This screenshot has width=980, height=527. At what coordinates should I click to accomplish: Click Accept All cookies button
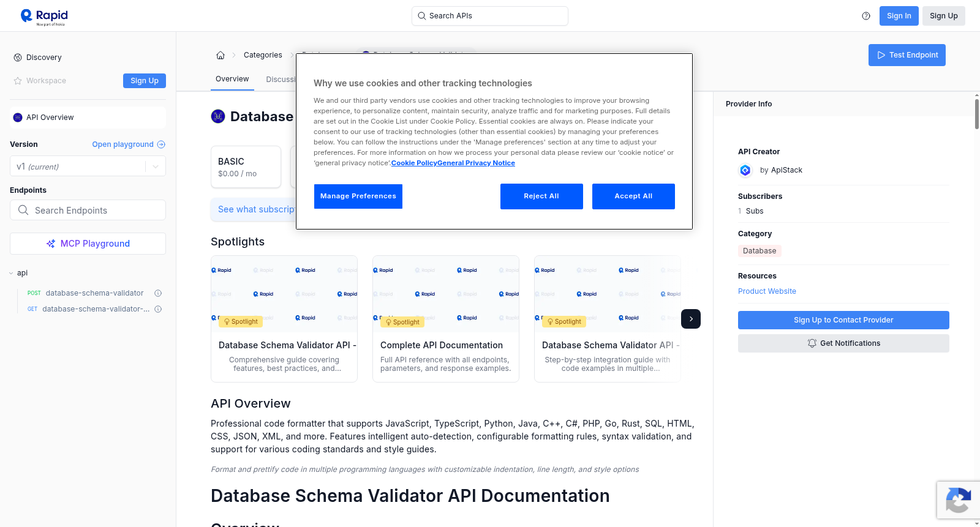[x=633, y=196]
